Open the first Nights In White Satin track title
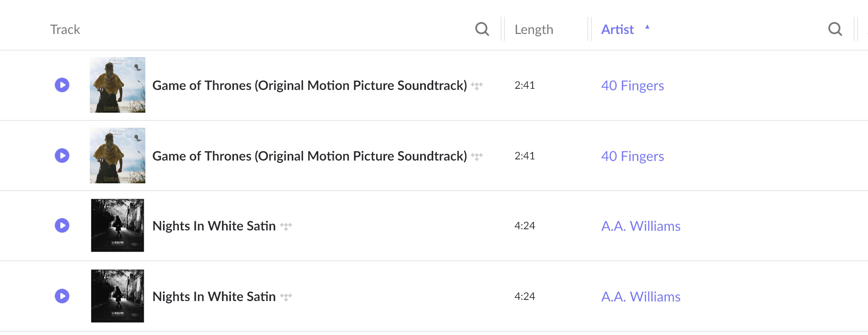Image resolution: width=868 pixels, height=335 pixels. (x=214, y=226)
